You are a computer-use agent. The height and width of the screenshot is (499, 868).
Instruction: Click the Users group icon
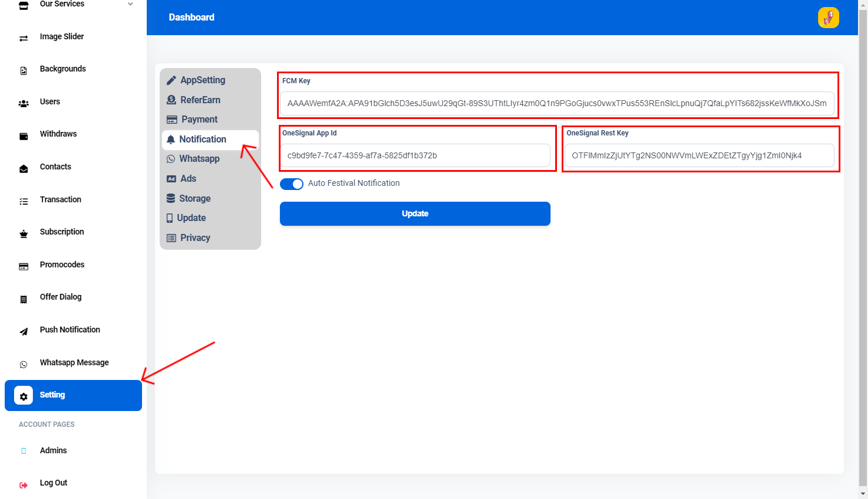click(x=23, y=104)
